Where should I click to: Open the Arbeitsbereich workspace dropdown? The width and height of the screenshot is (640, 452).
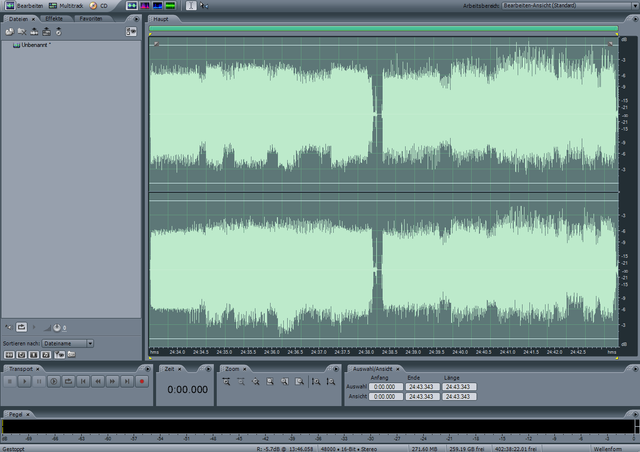(570, 6)
